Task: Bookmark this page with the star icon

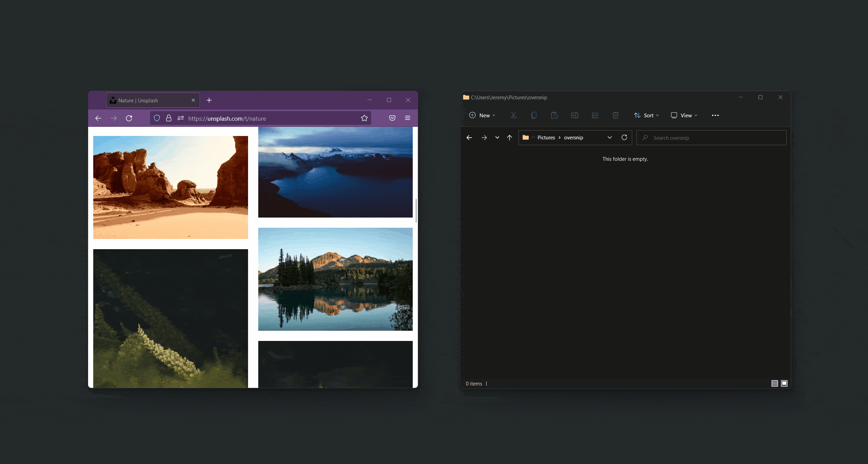Action: point(364,118)
